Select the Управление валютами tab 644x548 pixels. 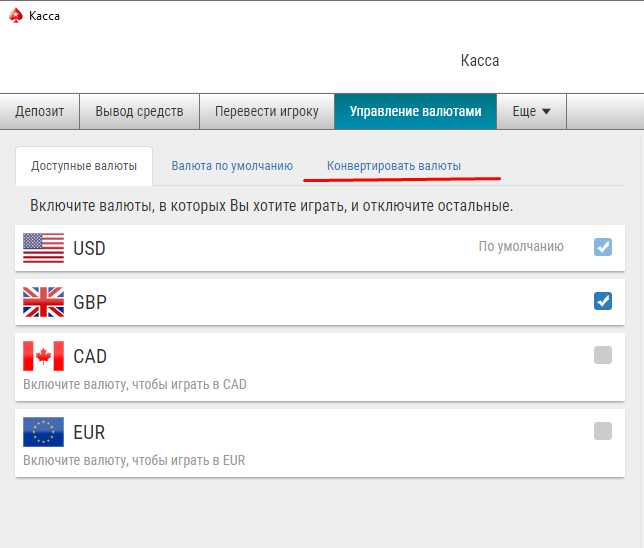415,112
